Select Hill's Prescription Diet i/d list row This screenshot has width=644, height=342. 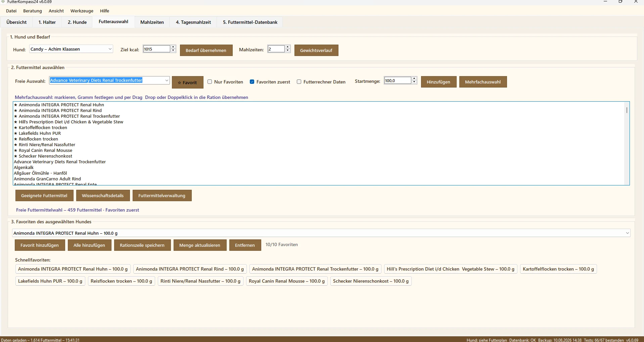pos(319,122)
